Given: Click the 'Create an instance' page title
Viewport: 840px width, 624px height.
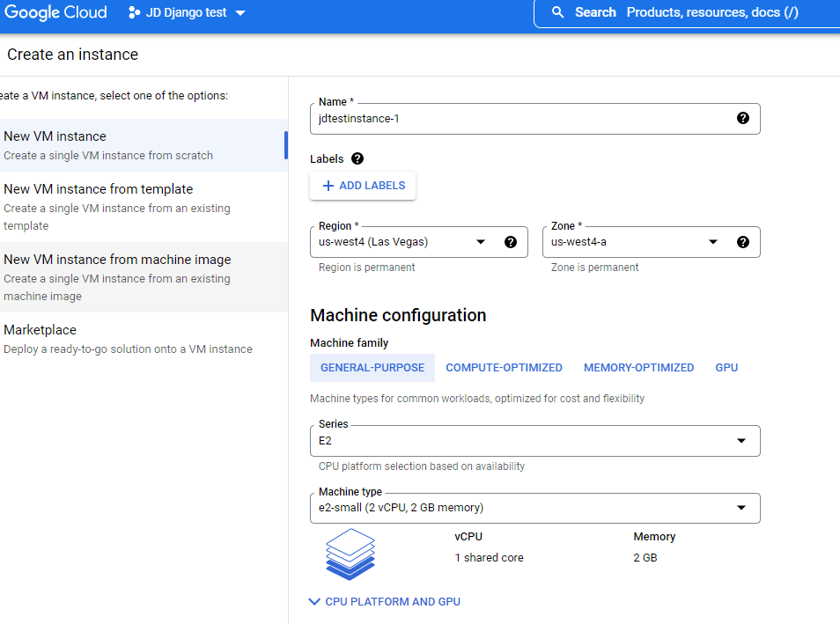Looking at the screenshot, I should click(x=73, y=54).
